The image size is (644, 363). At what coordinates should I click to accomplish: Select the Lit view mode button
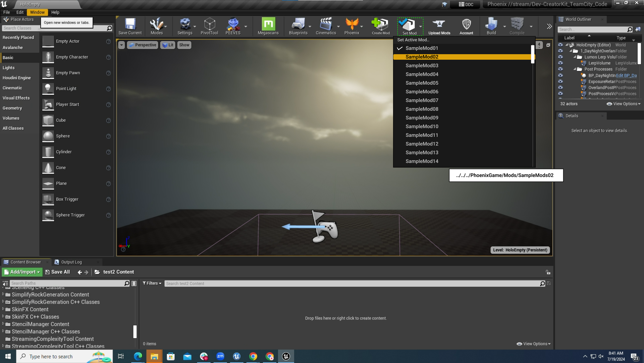coord(168,45)
